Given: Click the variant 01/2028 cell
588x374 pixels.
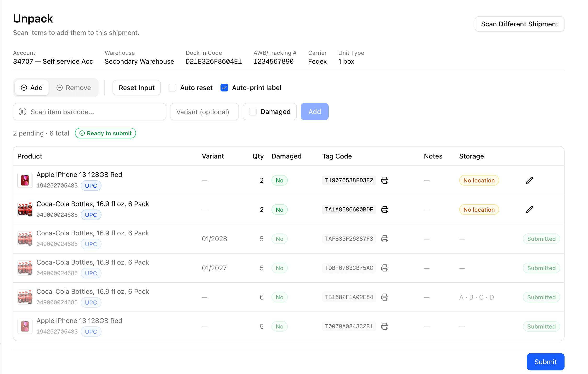Looking at the screenshot, I should (x=215, y=239).
